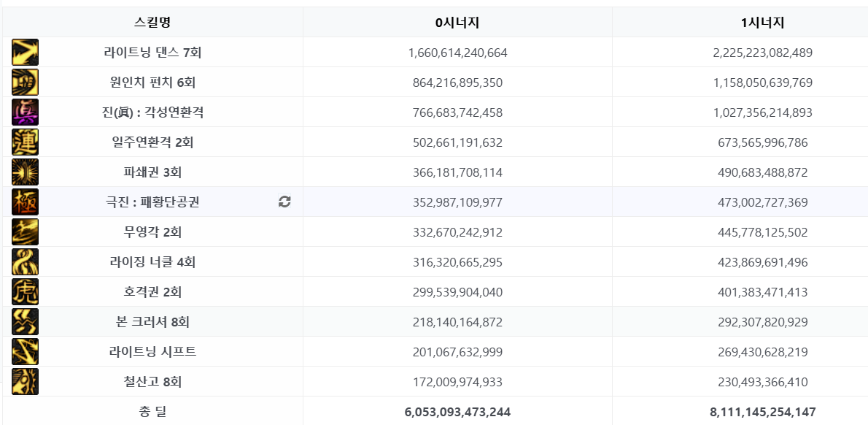Screen dimensions: 868x425
Task: Select the 극진 패황단공권 skill icon
Action: [x=25, y=202]
